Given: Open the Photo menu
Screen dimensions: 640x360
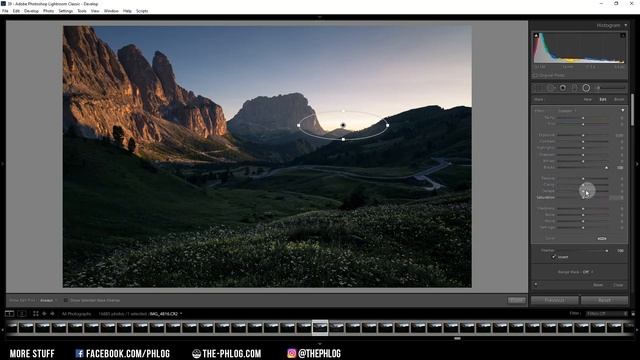Looking at the screenshot, I should (48, 11).
